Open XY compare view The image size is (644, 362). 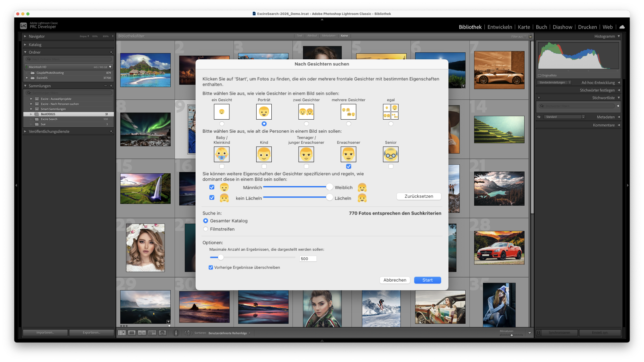(x=142, y=333)
